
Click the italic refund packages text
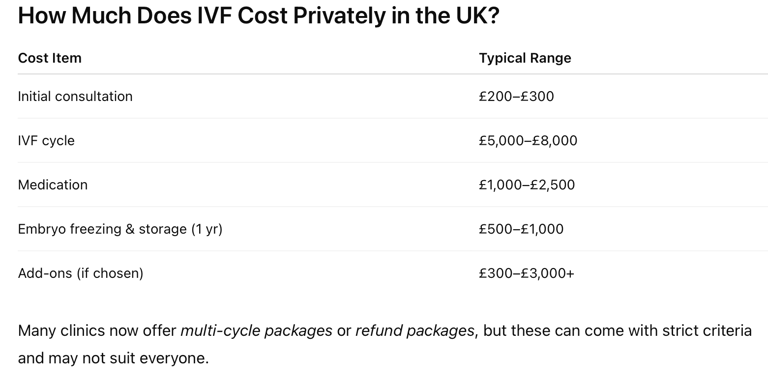(x=414, y=331)
